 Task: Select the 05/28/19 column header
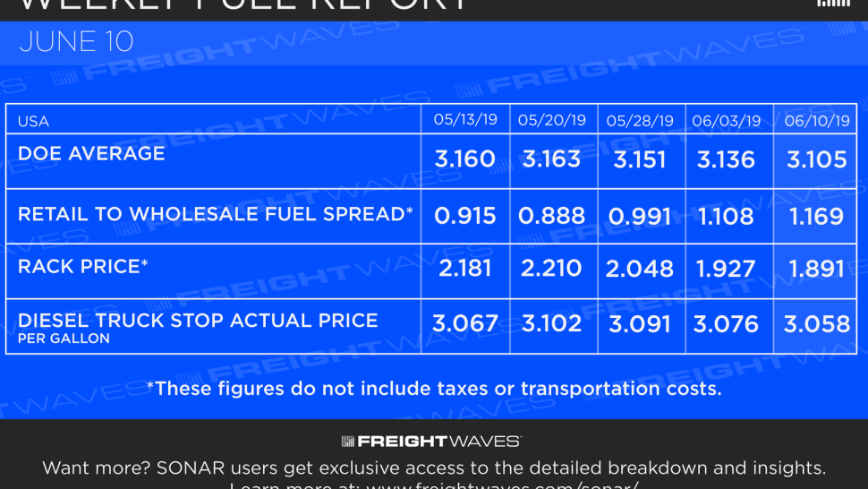640,121
